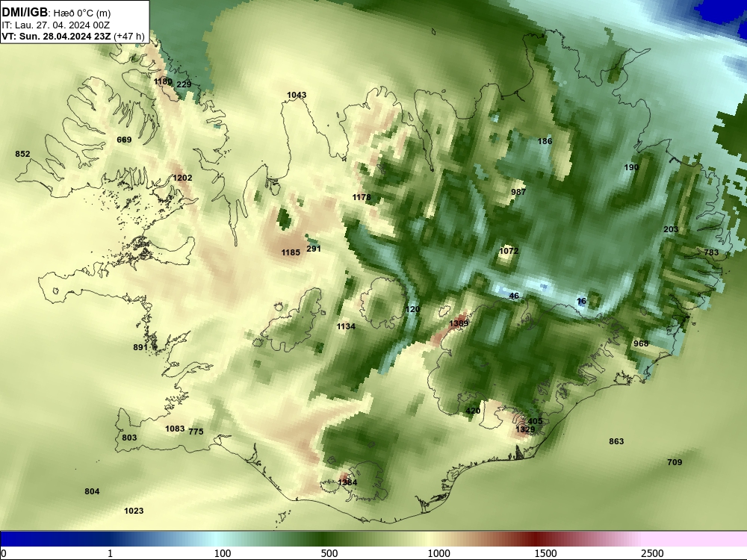
Task: Click the 1500 tick on color scale
Action: pos(545,553)
